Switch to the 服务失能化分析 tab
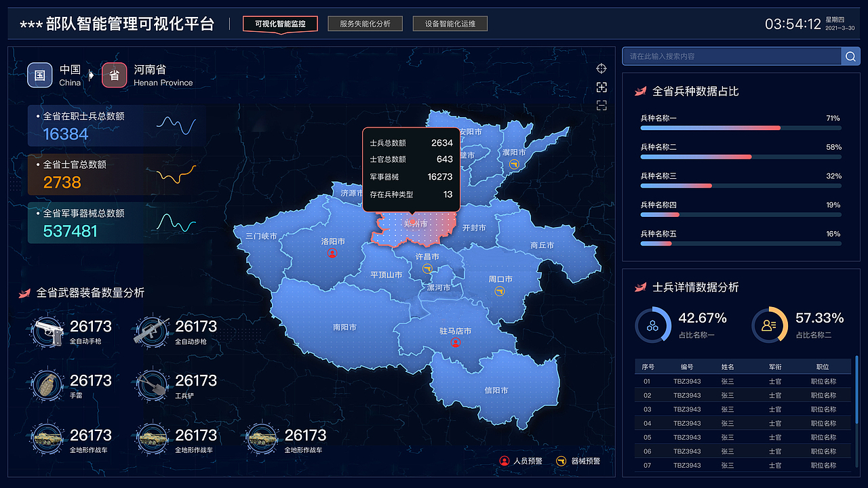The width and height of the screenshot is (868, 488). (365, 24)
